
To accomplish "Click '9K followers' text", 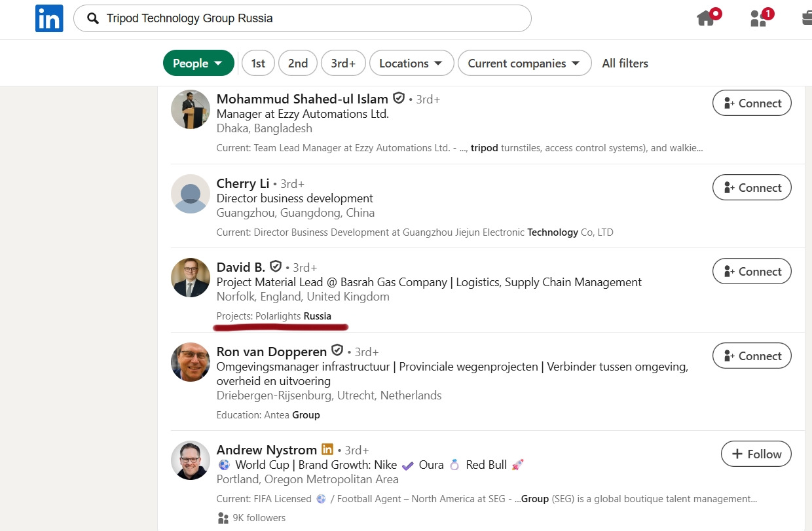I will [259, 518].
